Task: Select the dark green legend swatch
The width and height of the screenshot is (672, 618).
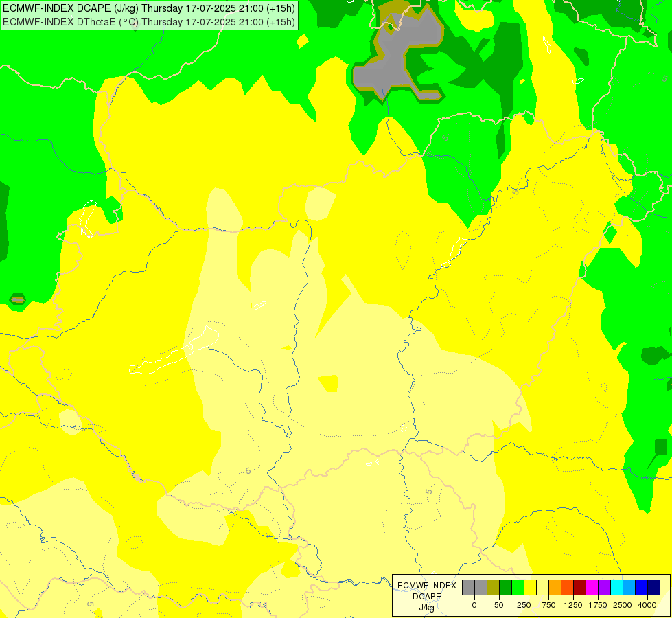Action: pos(505,587)
